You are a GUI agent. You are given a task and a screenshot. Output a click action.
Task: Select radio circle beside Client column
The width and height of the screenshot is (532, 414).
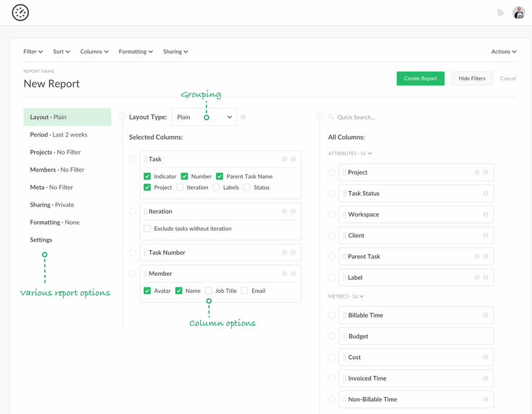[x=332, y=235]
